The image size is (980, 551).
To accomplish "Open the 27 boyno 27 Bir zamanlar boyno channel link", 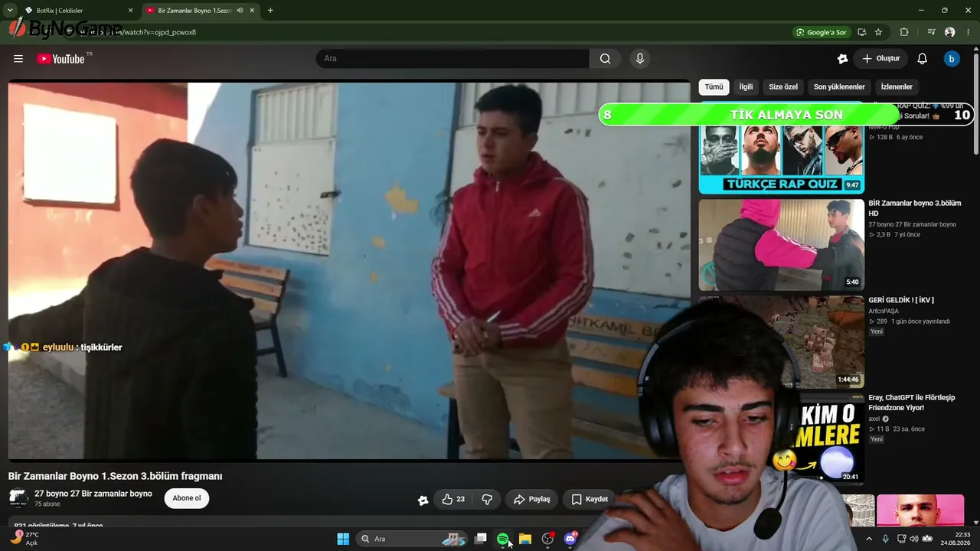I will click(x=93, y=494).
